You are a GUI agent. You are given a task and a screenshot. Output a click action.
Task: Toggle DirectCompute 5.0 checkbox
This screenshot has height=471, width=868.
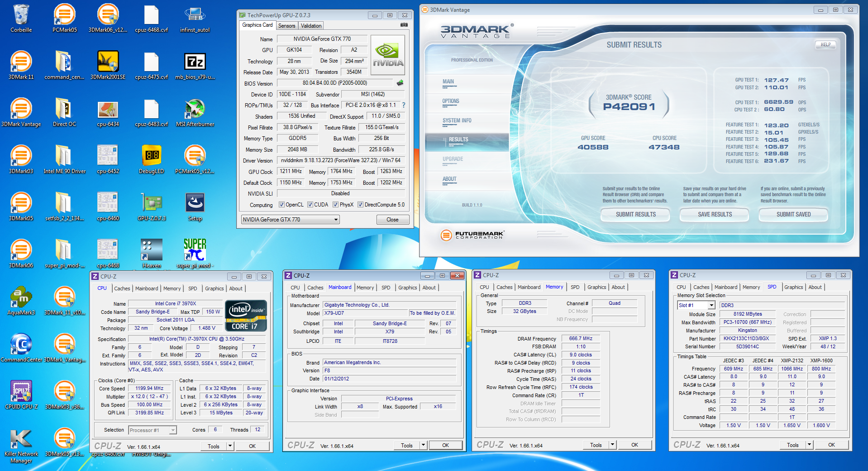(360, 205)
